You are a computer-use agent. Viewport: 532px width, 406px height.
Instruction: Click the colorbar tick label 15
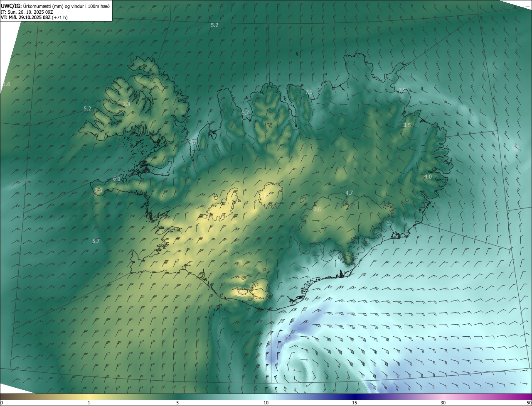coord(355,403)
